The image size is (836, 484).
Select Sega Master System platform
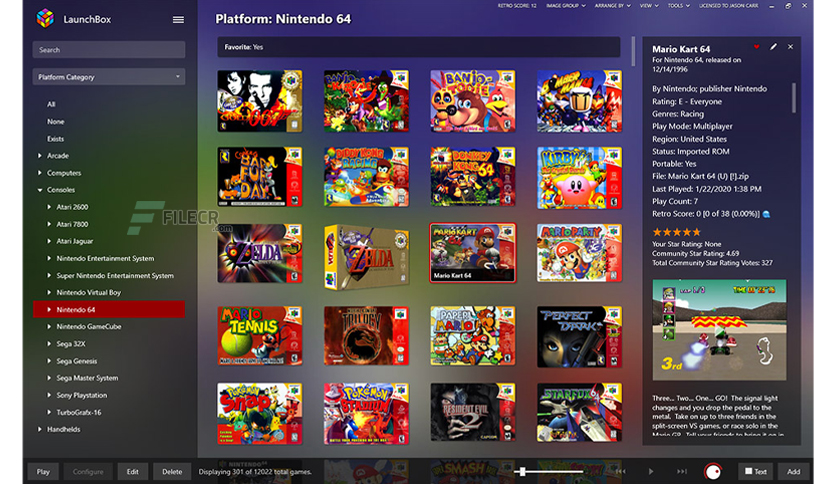click(87, 378)
